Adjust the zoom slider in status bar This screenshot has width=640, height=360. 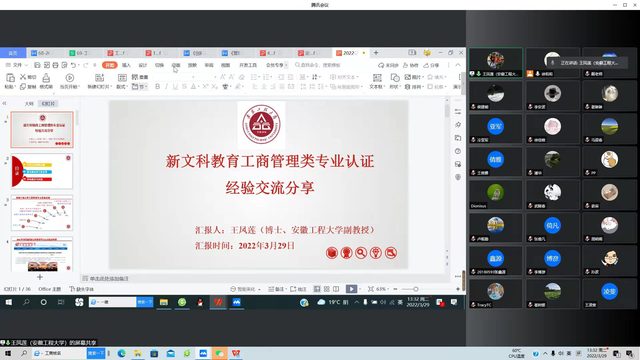coord(416,289)
